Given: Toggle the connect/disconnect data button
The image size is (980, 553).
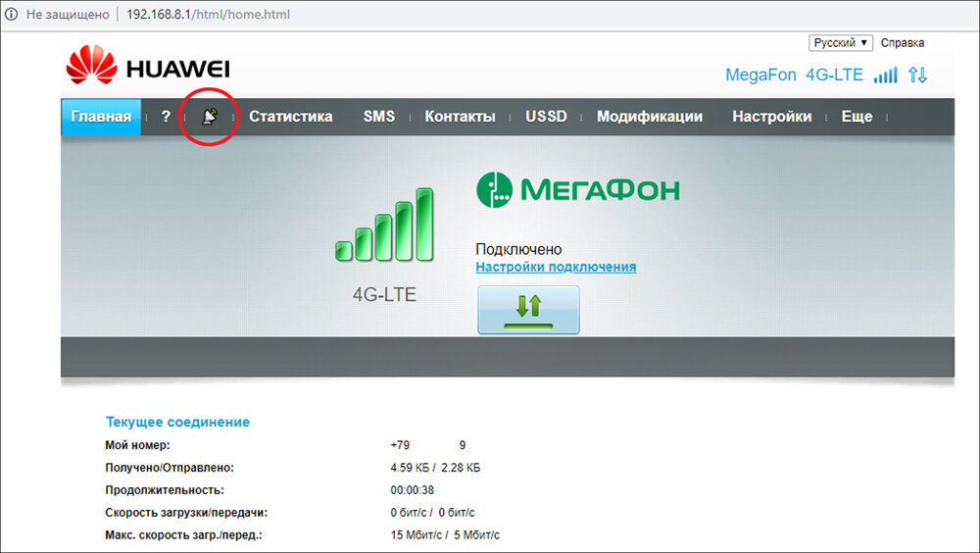Looking at the screenshot, I should tap(529, 310).
